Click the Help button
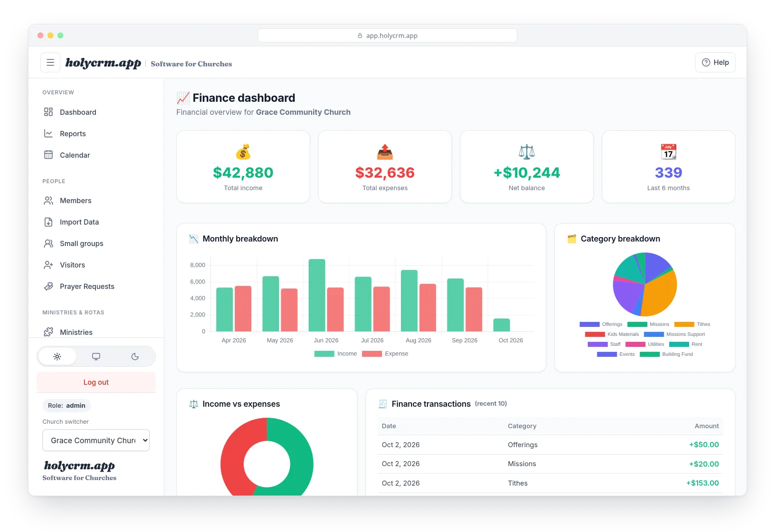This screenshot has height=532, width=775. (715, 62)
